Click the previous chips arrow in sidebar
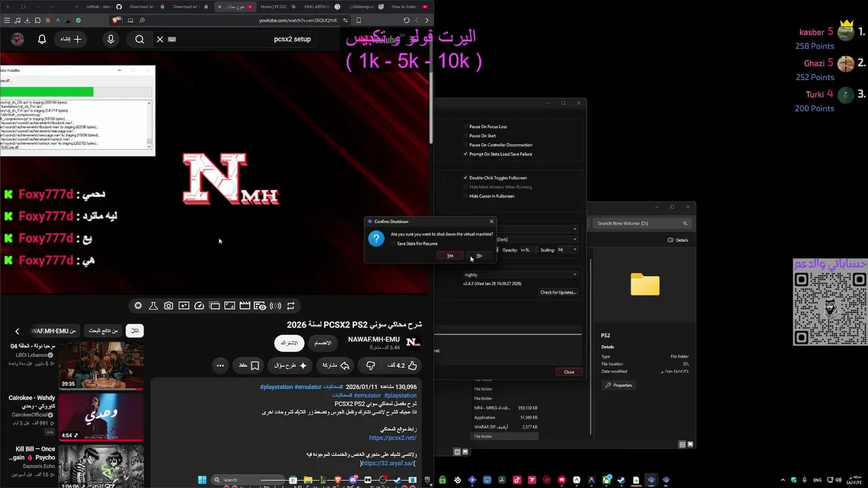The width and height of the screenshot is (868, 488). [x=17, y=331]
